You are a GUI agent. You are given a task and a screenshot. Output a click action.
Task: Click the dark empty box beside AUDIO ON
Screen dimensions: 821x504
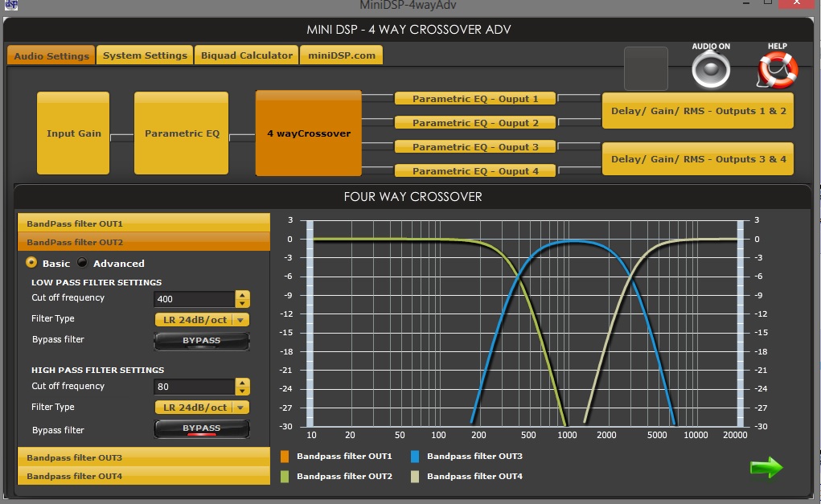(647, 68)
